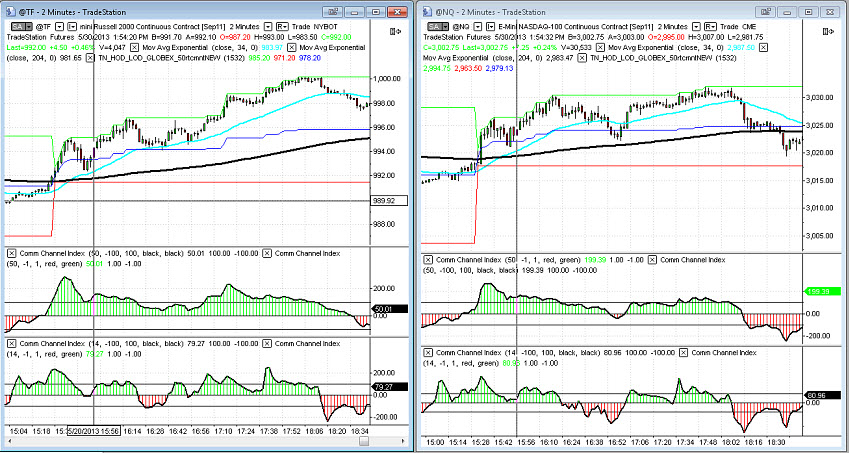The image size is (849, 453).
Task: Click blue 2,979.13 indicator value in @NQ
Action: click(x=499, y=68)
